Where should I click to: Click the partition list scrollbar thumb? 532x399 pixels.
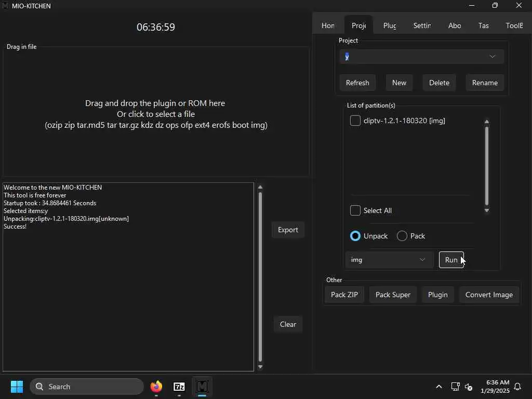[x=487, y=166]
